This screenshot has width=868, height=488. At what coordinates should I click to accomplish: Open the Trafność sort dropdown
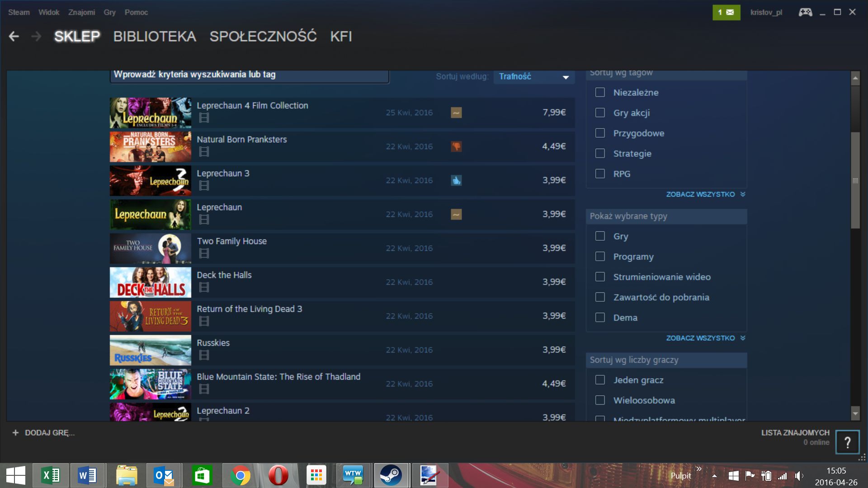coord(533,77)
